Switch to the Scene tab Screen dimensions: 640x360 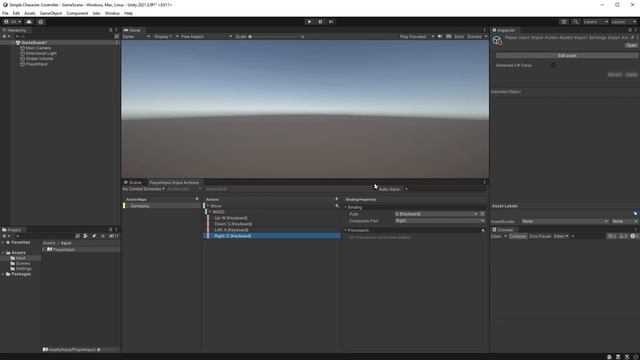(x=133, y=182)
